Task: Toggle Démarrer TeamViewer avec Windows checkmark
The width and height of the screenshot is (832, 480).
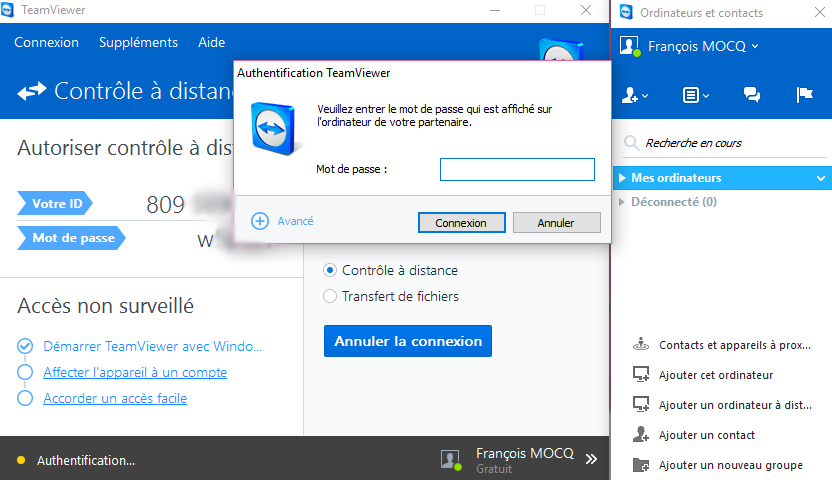Action: tap(25, 346)
